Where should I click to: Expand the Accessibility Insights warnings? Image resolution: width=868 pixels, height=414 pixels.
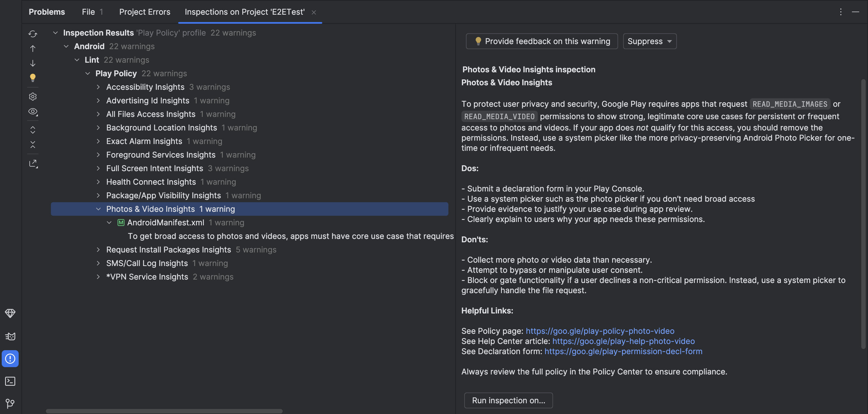(98, 87)
